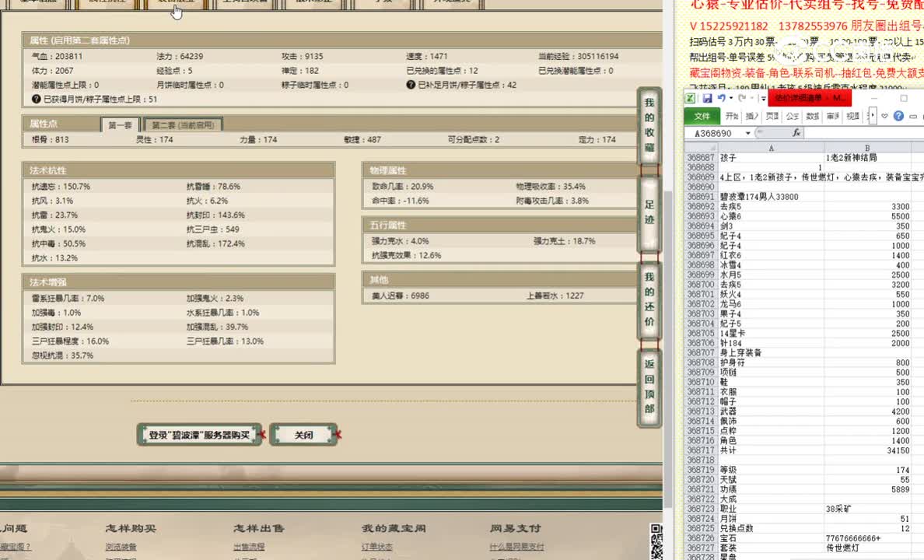Save the workbook in Excel
The image size is (924, 560).
click(x=708, y=98)
